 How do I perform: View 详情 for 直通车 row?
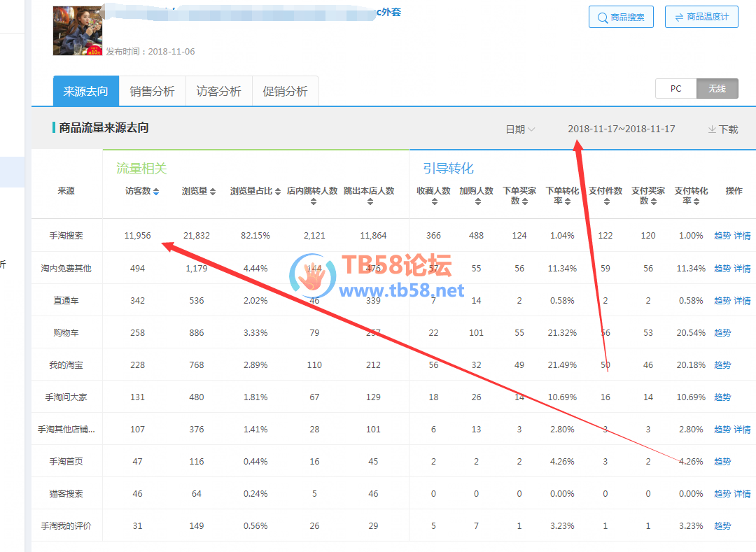(x=742, y=301)
